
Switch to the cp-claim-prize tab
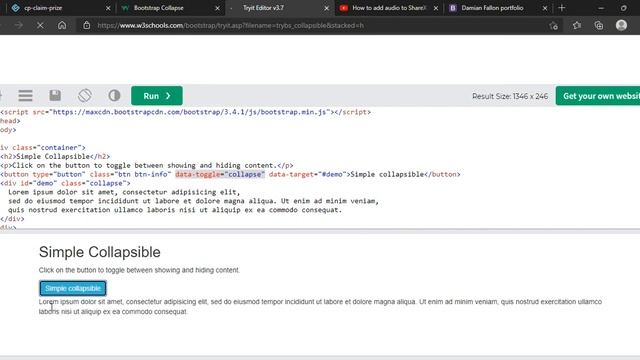coord(43,8)
